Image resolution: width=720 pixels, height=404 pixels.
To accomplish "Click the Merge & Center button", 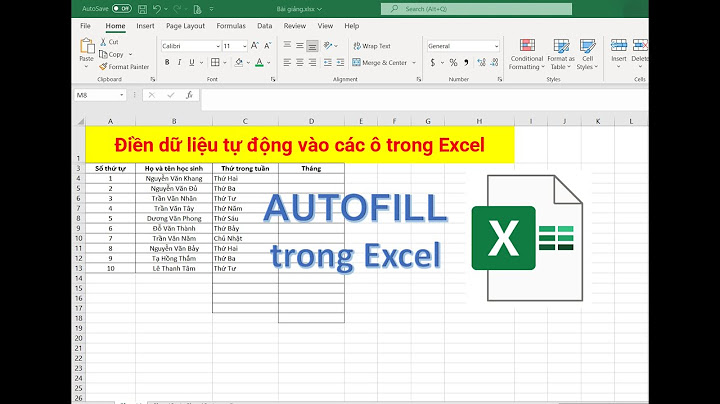I will pyautogui.click(x=380, y=62).
